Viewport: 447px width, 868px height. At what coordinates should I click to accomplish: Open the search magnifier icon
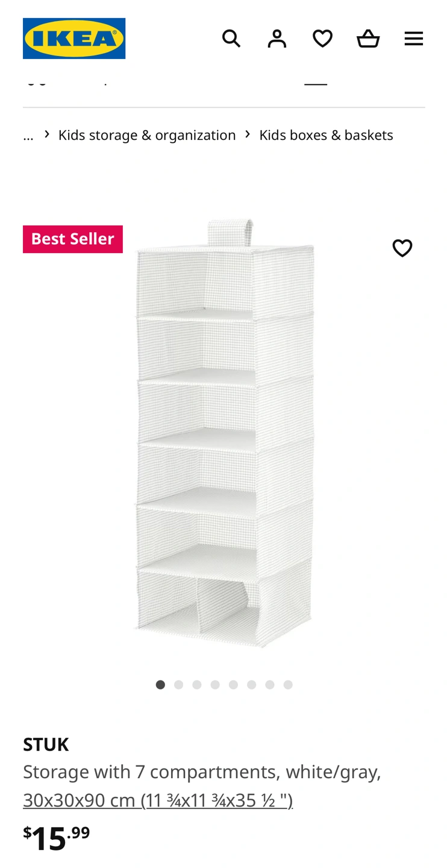point(231,39)
